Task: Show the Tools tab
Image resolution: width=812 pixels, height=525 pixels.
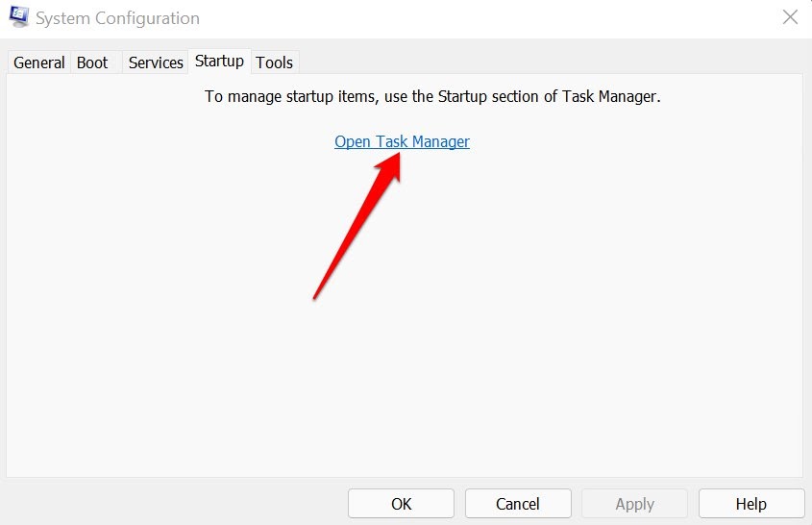Action: coord(274,62)
